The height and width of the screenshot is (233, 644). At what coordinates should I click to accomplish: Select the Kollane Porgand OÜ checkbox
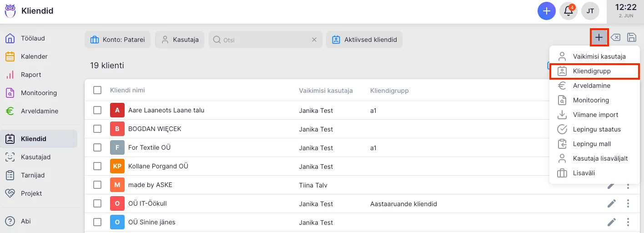pos(97,166)
